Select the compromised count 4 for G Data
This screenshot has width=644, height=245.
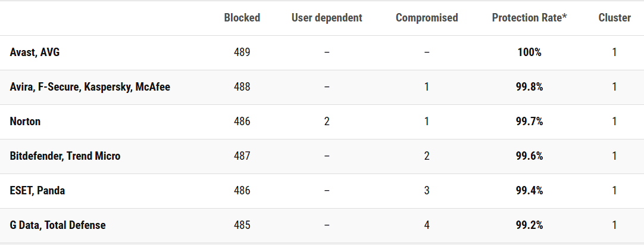[x=427, y=225]
